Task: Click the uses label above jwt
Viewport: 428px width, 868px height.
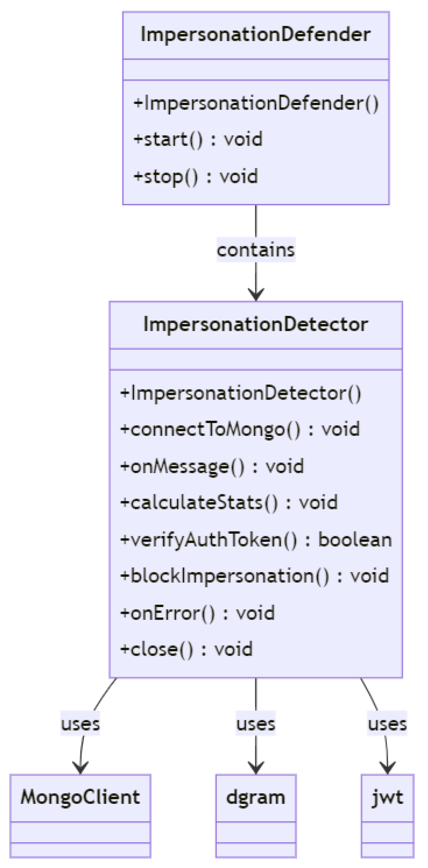Action: pos(387,724)
